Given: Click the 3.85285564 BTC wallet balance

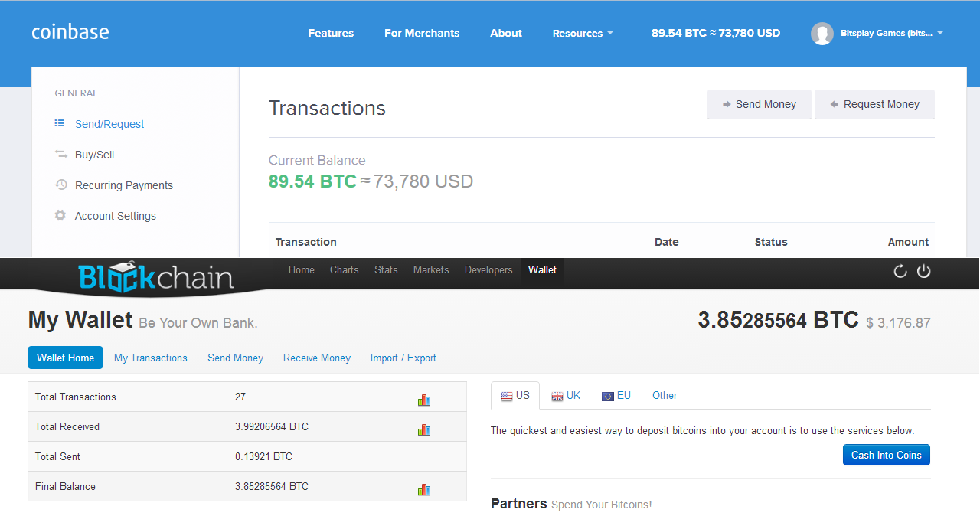Looking at the screenshot, I should coord(778,319).
